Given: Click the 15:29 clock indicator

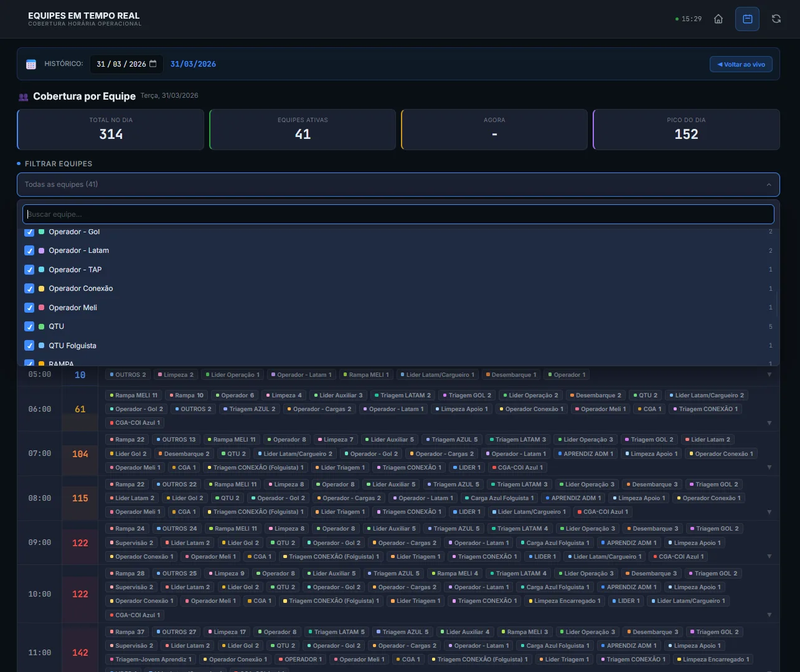Looking at the screenshot, I should coord(689,19).
